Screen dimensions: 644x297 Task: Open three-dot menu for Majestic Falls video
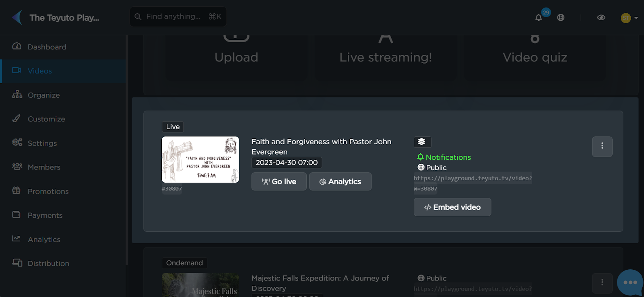[x=602, y=283]
